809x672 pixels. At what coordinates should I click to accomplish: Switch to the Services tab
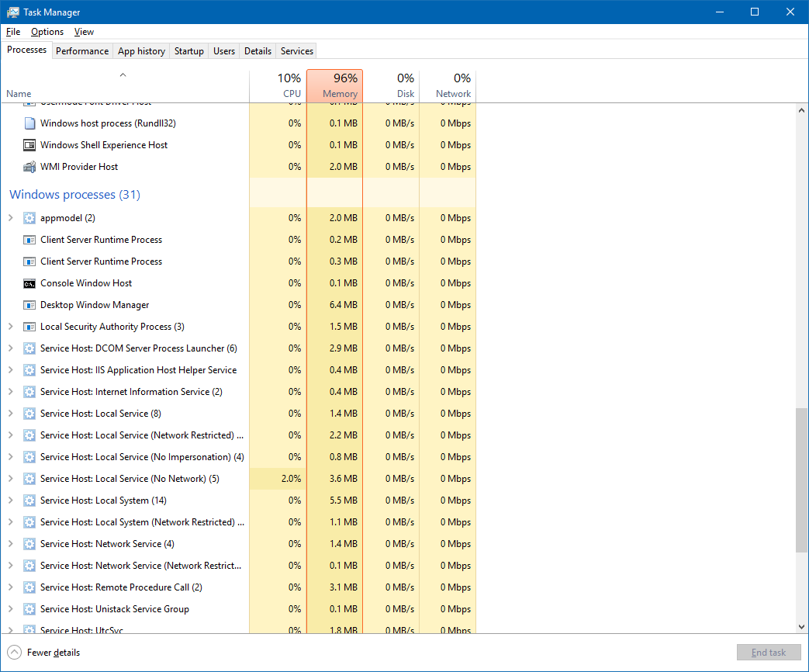coord(297,51)
